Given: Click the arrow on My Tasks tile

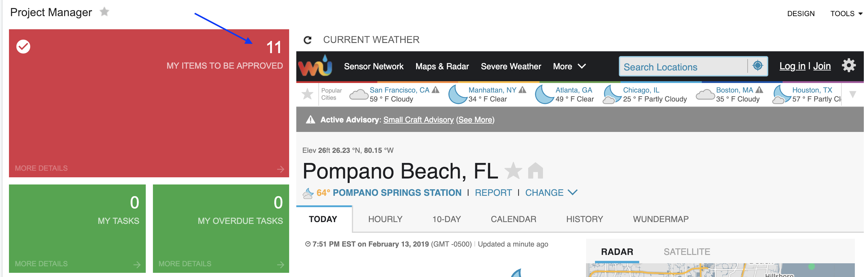Looking at the screenshot, I should 137,264.
